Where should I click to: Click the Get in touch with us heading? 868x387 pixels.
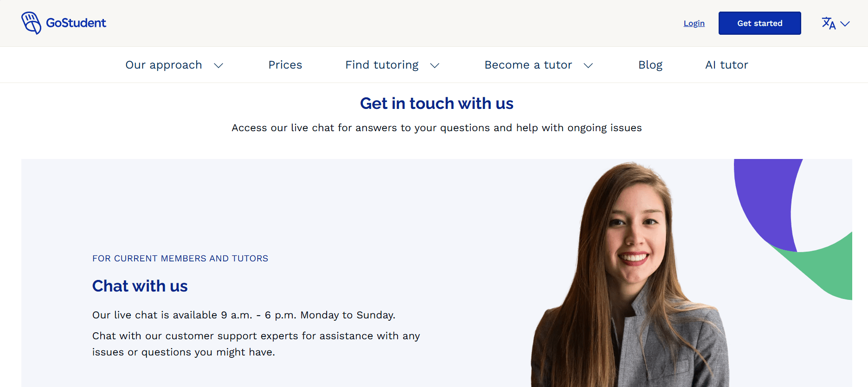pos(437,103)
